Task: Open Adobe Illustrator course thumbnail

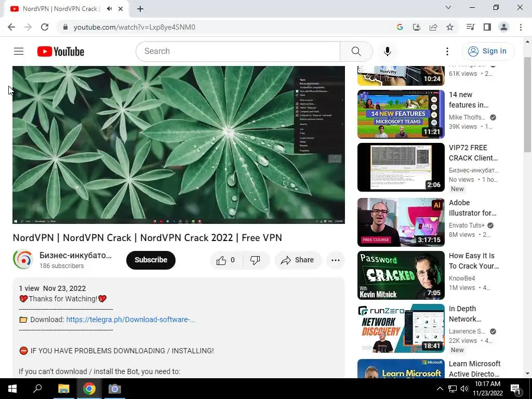Action: tap(401, 222)
